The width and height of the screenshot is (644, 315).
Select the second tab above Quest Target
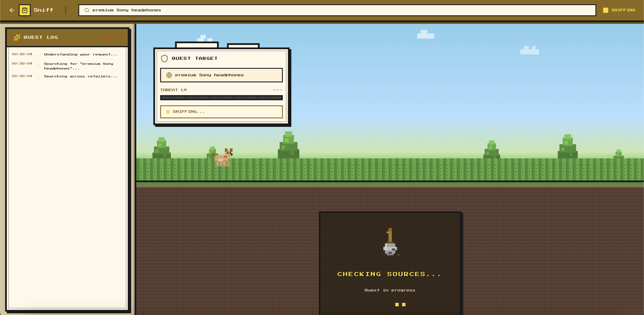pyautogui.click(x=243, y=46)
